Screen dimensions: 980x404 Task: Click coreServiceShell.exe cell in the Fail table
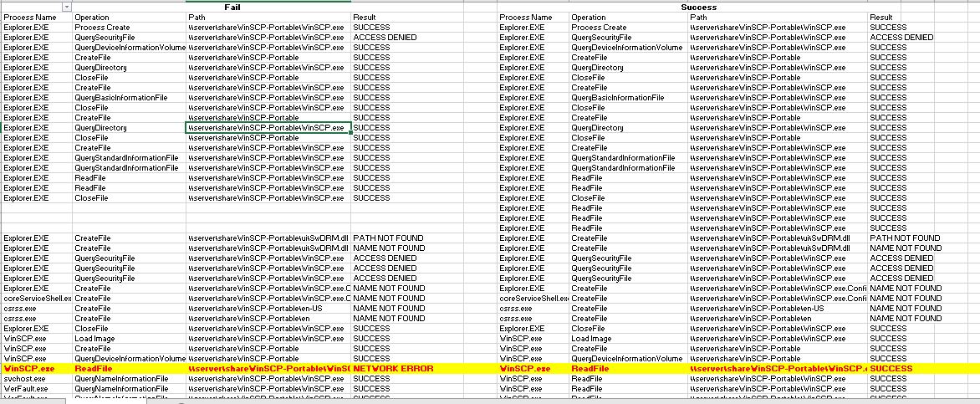tap(37, 298)
